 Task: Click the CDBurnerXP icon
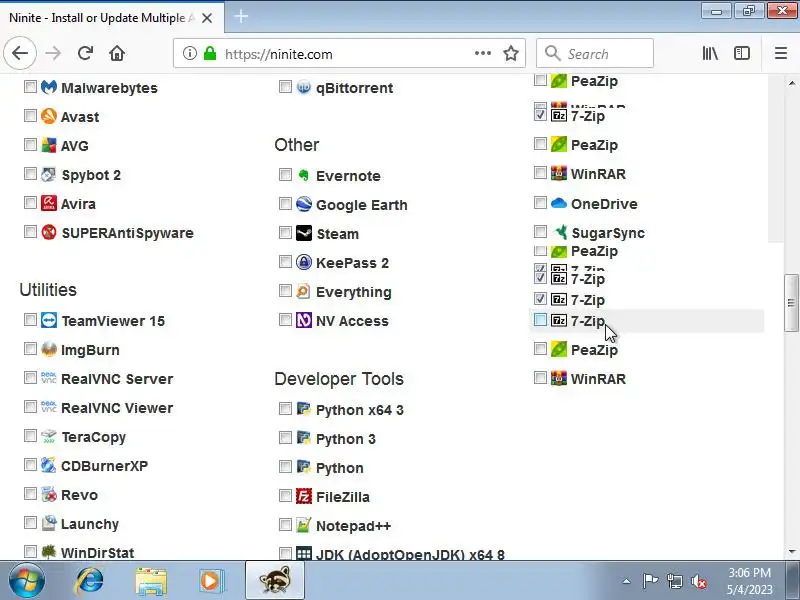pyautogui.click(x=48, y=465)
